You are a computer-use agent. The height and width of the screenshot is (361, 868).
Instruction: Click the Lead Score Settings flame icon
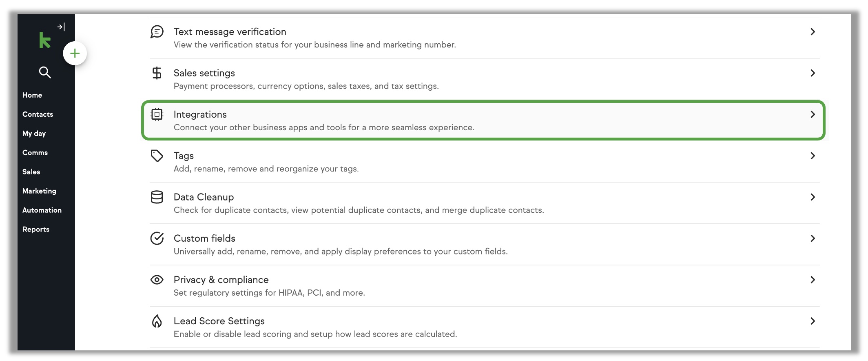tap(157, 321)
